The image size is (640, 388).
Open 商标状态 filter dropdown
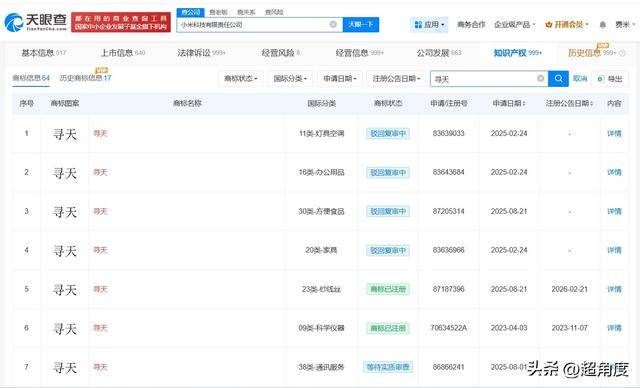pos(241,78)
